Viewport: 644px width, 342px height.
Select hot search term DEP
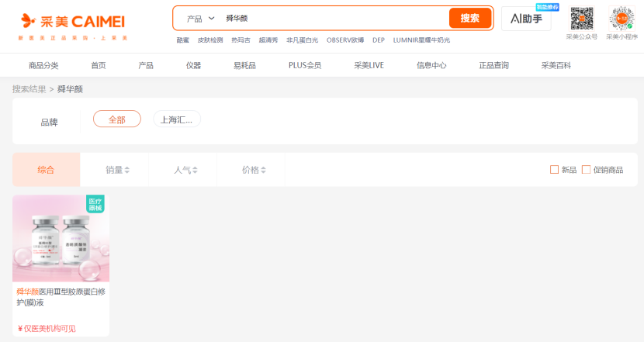[379, 40]
